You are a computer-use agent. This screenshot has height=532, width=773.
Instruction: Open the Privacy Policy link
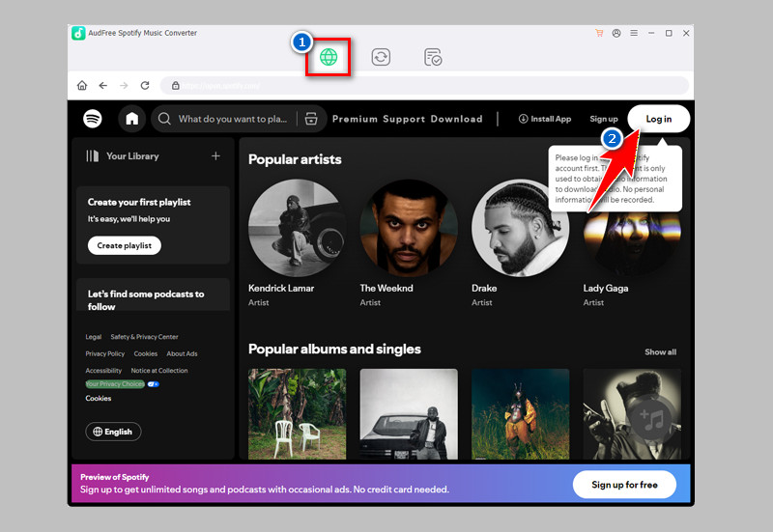pyautogui.click(x=105, y=353)
